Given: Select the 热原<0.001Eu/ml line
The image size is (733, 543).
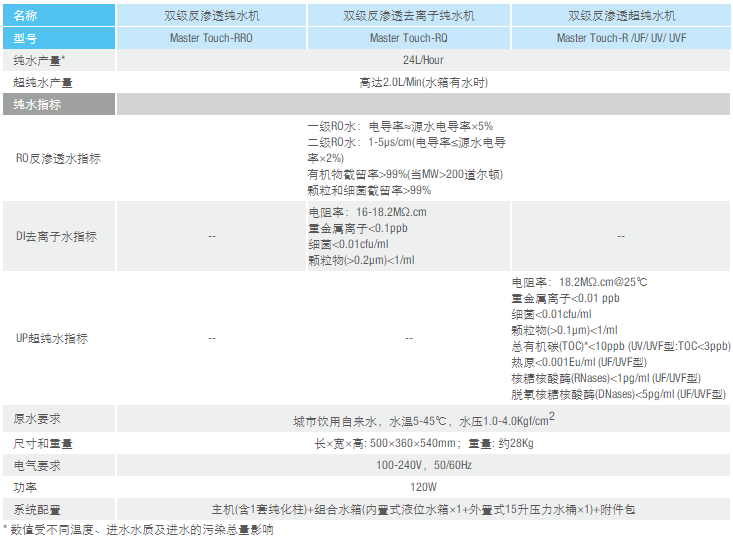Looking at the screenshot, I should point(579,362).
